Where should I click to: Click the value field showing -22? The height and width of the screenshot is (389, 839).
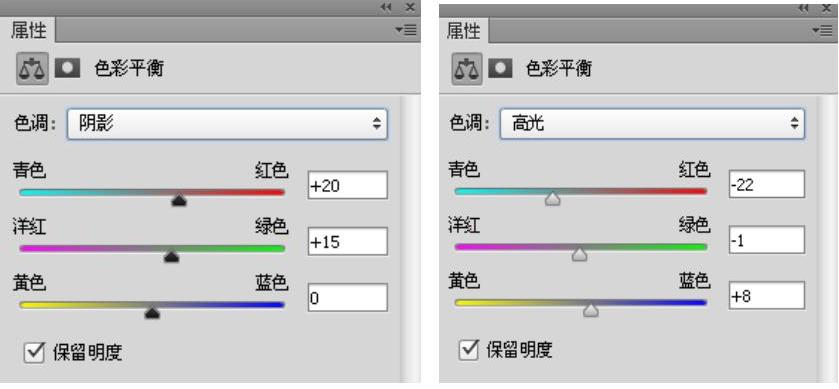coord(767,184)
